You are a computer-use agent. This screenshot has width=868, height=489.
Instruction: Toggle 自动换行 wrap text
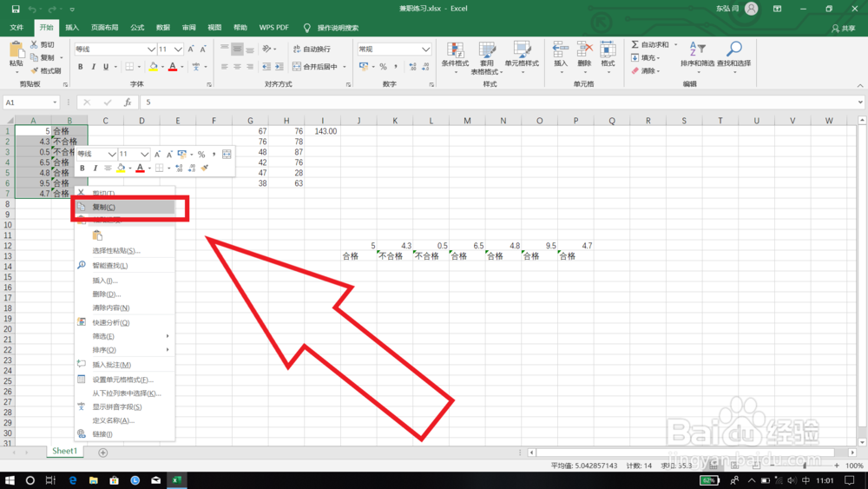pos(312,50)
